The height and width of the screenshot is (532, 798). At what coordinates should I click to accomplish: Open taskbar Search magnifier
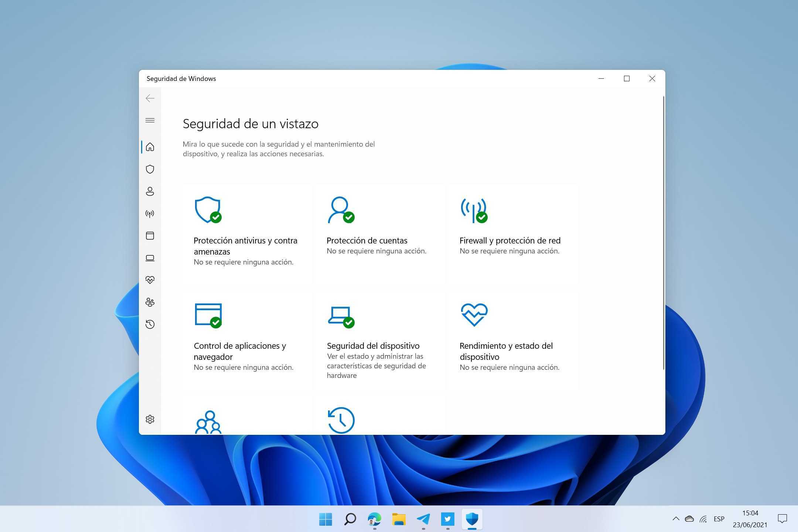coord(350,519)
